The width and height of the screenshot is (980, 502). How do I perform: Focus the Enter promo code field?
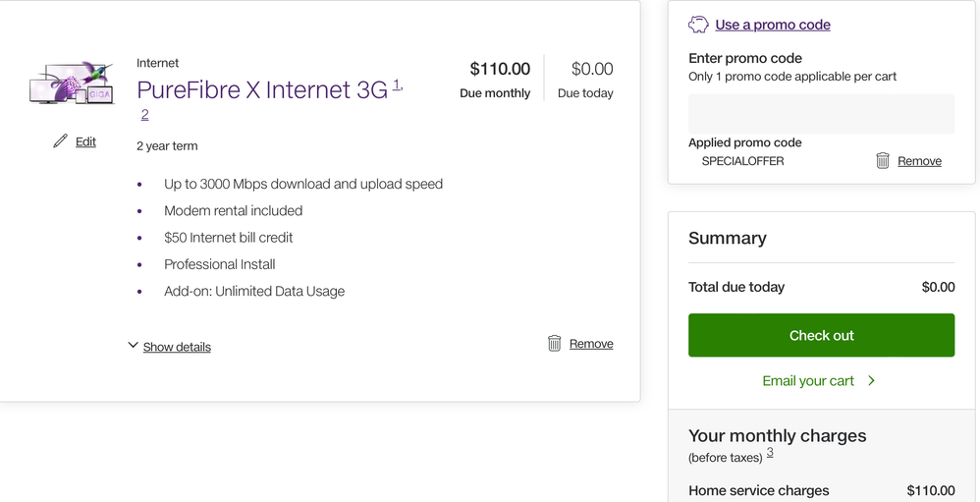click(821, 114)
